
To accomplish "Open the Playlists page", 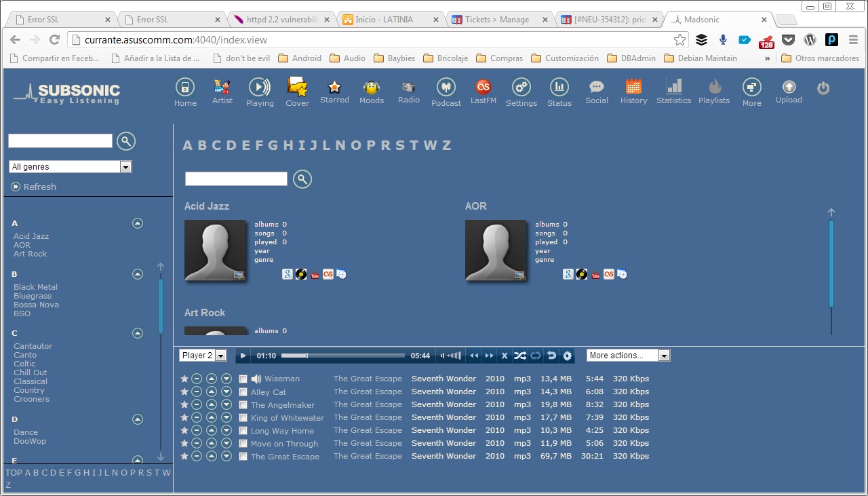I will [x=714, y=92].
